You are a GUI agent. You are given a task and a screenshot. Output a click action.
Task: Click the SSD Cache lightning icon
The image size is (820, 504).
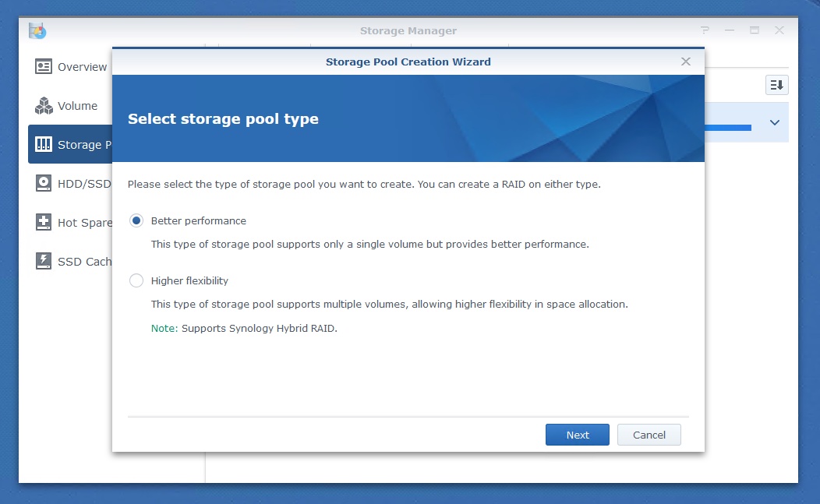tap(44, 262)
